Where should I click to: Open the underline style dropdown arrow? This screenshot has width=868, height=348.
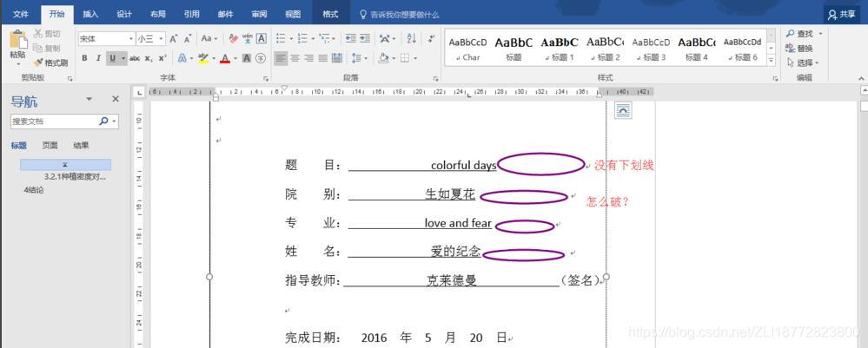pos(123,58)
